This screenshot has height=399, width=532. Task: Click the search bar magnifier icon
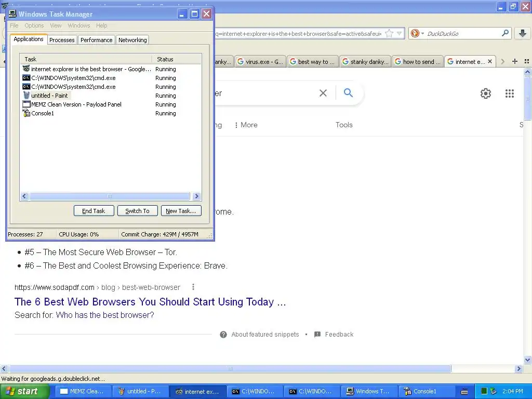point(505,33)
